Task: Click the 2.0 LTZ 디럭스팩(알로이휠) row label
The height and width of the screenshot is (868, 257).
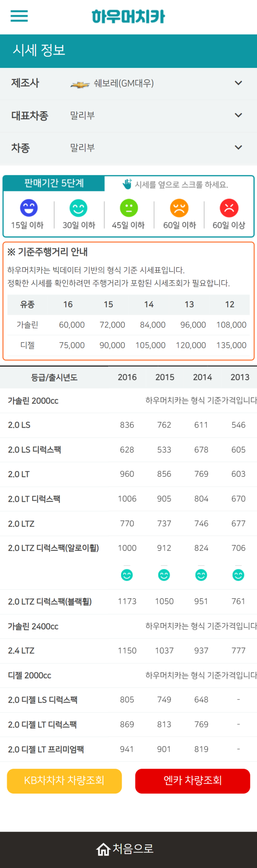Action: (x=54, y=548)
